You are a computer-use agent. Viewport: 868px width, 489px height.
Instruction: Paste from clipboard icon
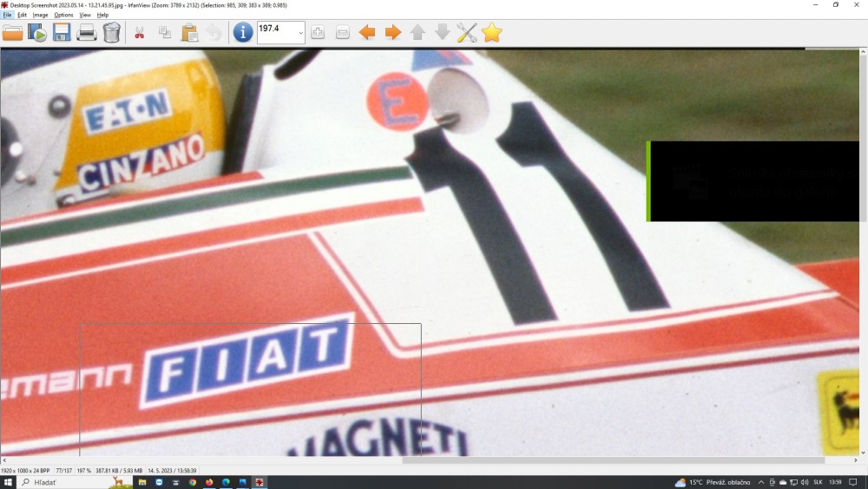pyautogui.click(x=189, y=33)
